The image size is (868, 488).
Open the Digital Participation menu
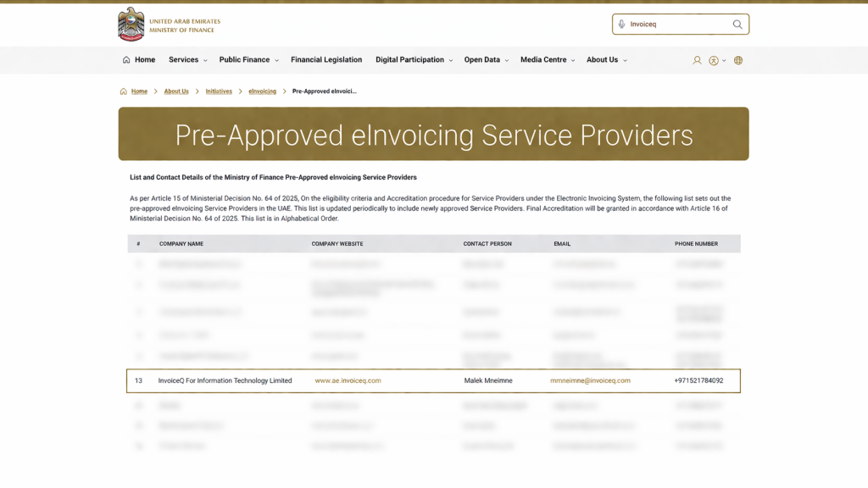click(x=409, y=60)
